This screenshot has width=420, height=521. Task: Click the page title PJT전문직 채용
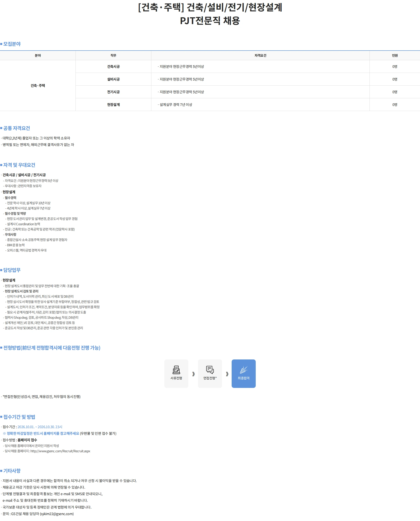(210, 20)
